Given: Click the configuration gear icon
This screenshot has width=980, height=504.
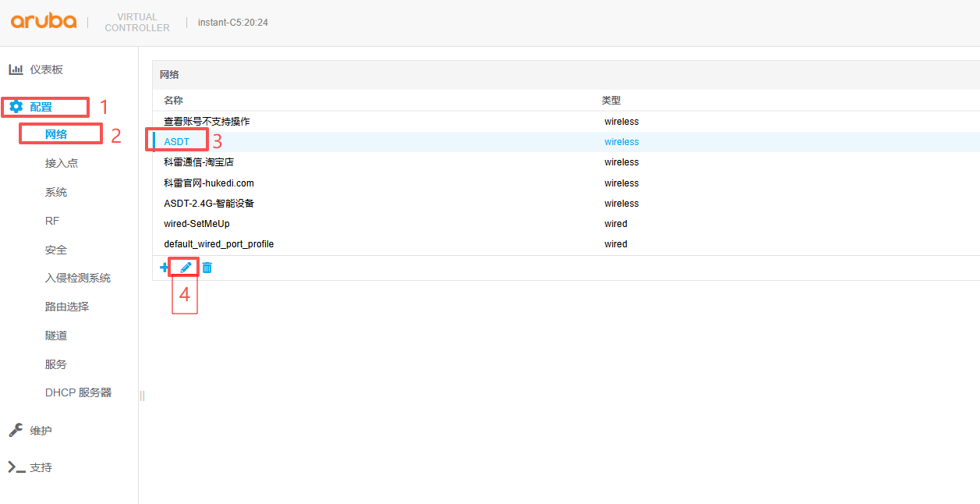Looking at the screenshot, I should tap(16, 107).
